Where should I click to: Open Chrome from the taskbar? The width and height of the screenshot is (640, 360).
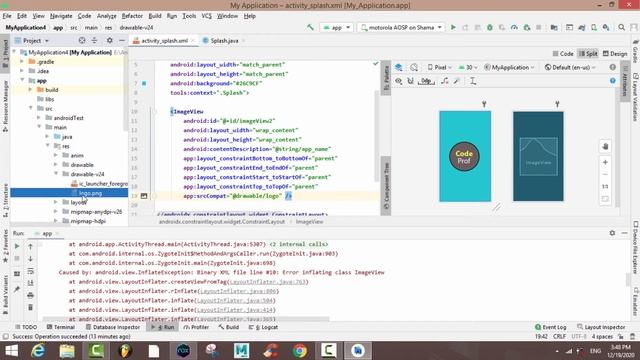pos(300,351)
